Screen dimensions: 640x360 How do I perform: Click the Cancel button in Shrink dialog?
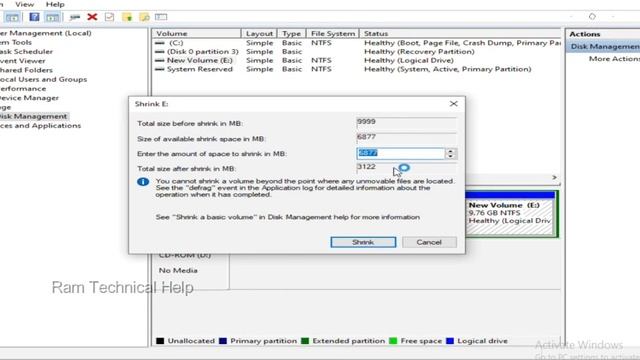[429, 242]
